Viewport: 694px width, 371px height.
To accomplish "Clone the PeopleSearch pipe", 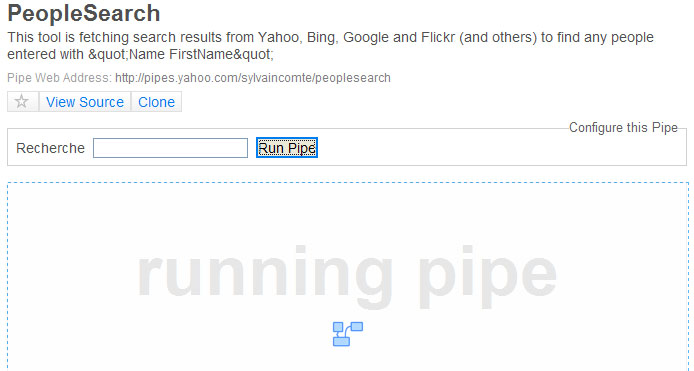I will 156,102.
